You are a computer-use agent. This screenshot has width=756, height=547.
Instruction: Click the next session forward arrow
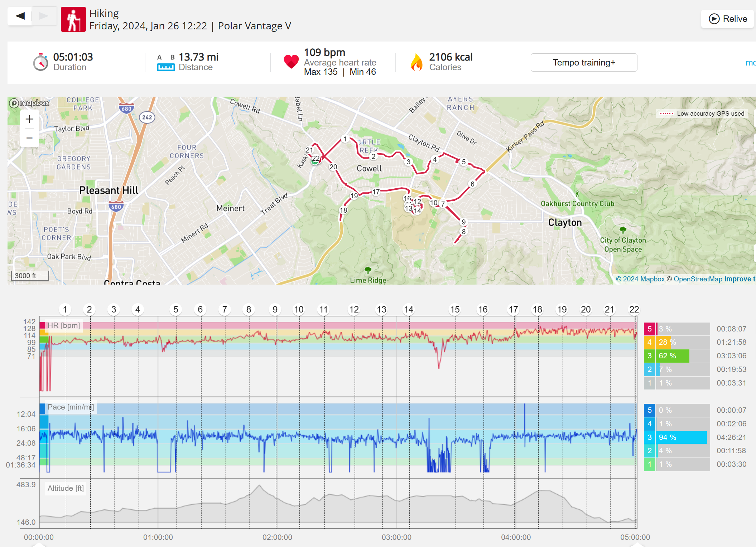click(44, 16)
